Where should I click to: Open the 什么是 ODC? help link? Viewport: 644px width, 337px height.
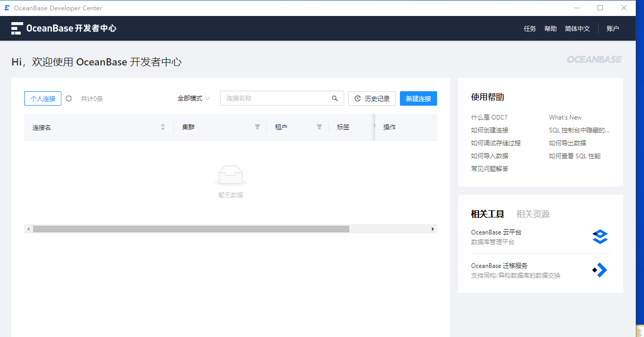tap(489, 117)
